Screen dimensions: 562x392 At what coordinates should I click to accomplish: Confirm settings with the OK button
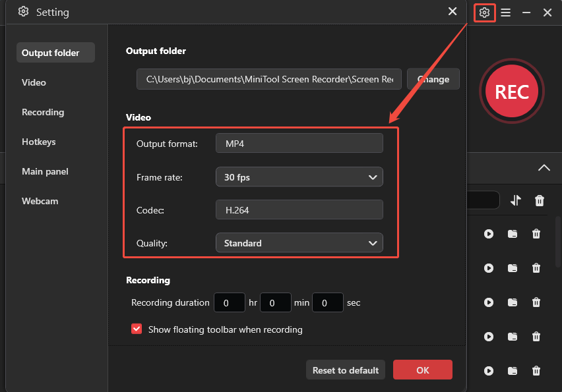422,370
